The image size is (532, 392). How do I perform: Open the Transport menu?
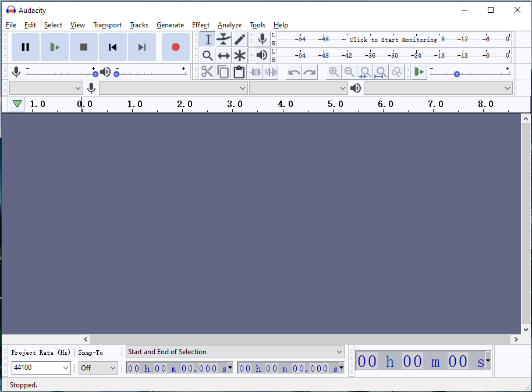point(107,25)
